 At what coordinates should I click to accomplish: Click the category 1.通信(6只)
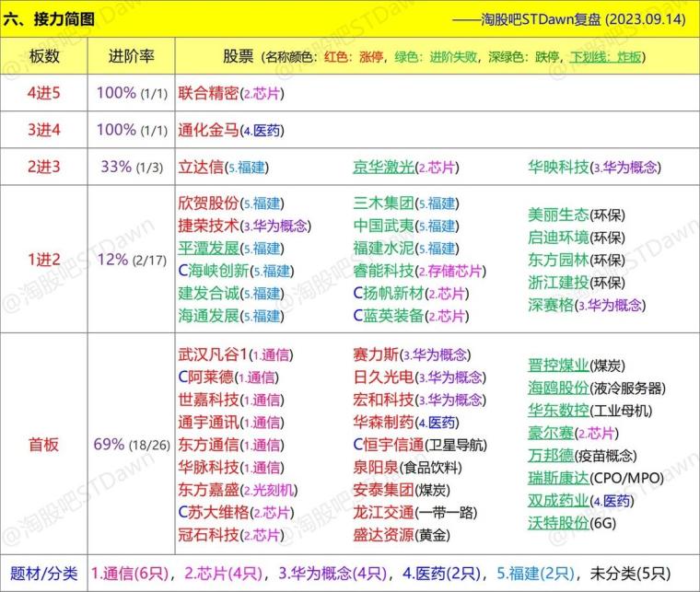click(x=130, y=574)
